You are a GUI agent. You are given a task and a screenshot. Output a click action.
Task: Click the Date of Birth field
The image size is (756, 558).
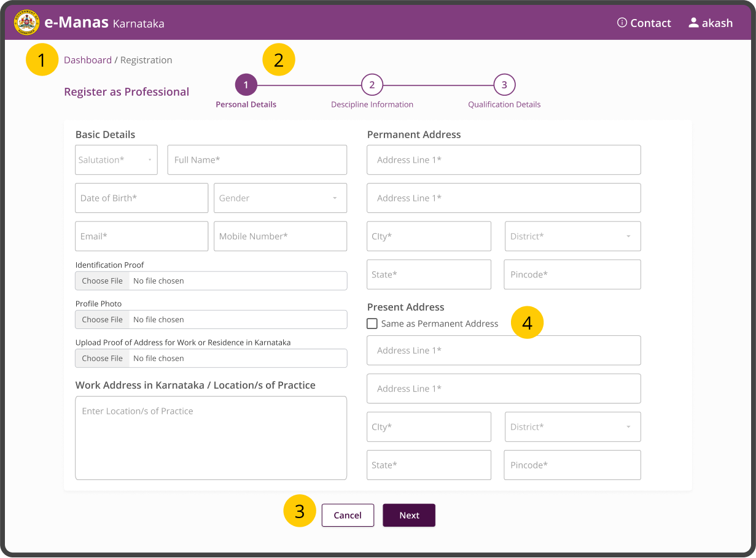pyautogui.click(x=142, y=198)
